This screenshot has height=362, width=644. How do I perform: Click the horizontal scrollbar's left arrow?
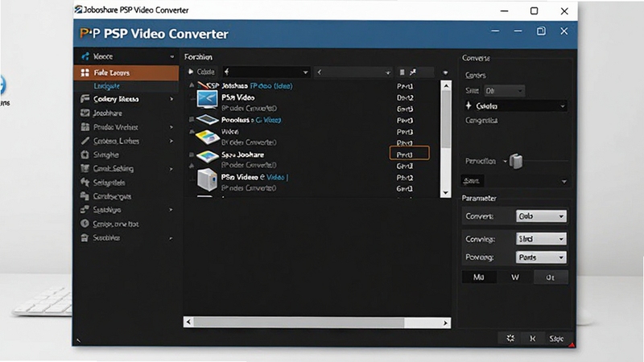tap(188, 323)
